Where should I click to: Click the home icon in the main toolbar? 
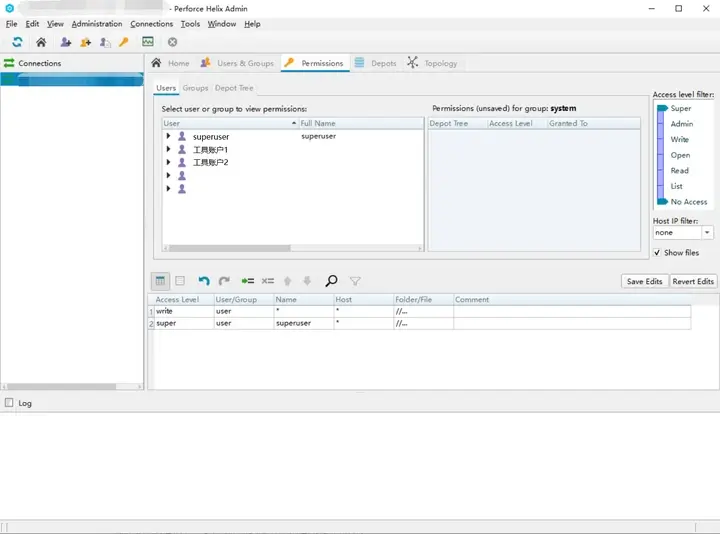coord(41,42)
